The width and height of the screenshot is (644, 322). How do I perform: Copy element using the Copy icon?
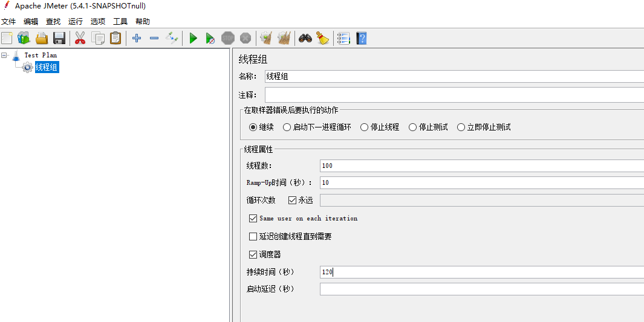(x=98, y=39)
